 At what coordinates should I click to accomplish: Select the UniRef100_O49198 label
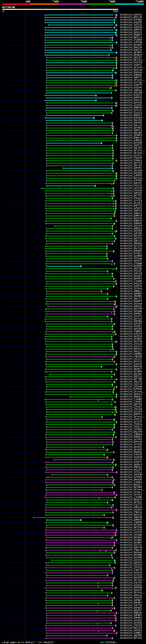[x=131, y=474]
